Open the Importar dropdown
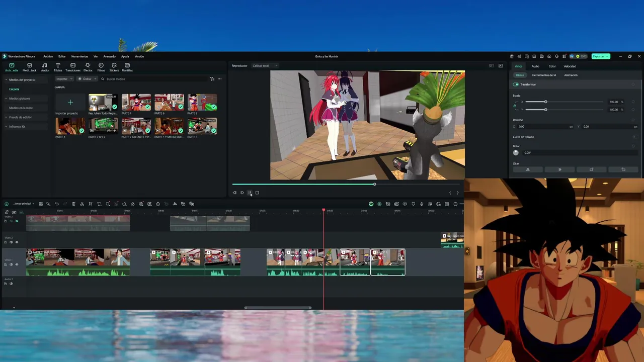The height and width of the screenshot is (362, 644). (64, 79)
